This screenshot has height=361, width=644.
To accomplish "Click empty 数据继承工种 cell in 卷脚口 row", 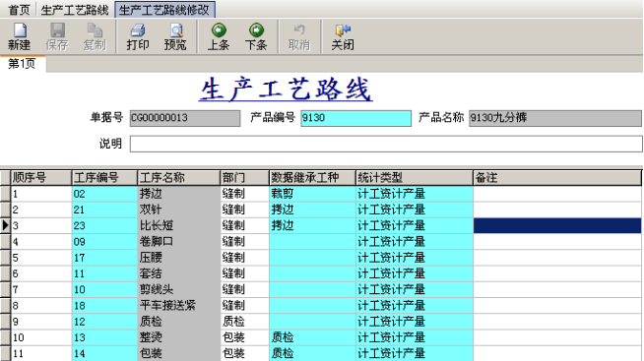I will [312, 242].
